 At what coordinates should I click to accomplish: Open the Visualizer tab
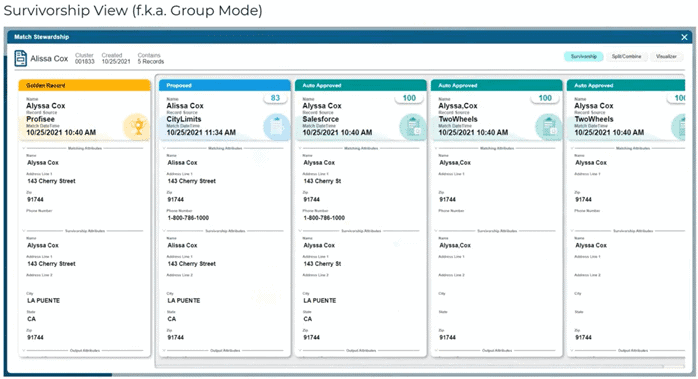(666, 57)
